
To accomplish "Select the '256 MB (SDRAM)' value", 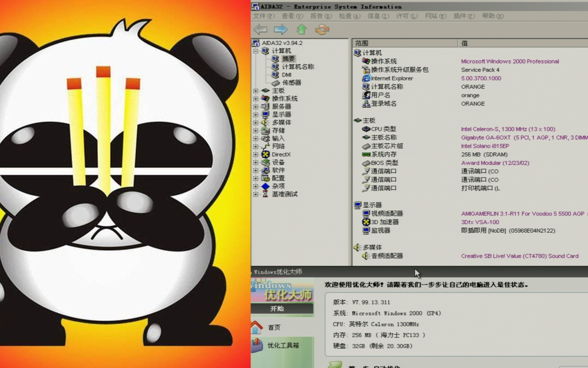I will 484,154.
